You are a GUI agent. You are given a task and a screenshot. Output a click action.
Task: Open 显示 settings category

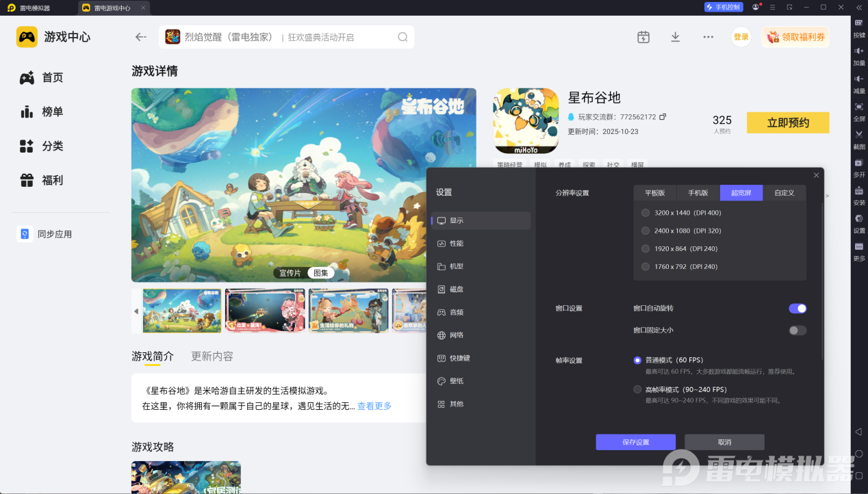tap(481, 220)
